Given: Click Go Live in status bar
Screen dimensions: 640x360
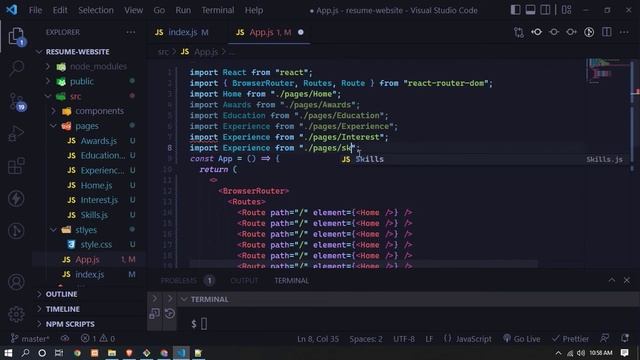Looking at the screenshot, I should tap(522, 339).
